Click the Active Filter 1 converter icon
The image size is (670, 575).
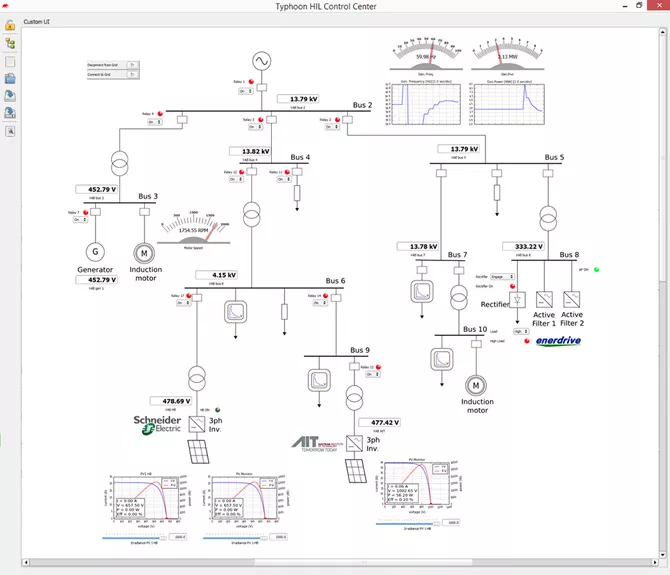tap(544, 299)
